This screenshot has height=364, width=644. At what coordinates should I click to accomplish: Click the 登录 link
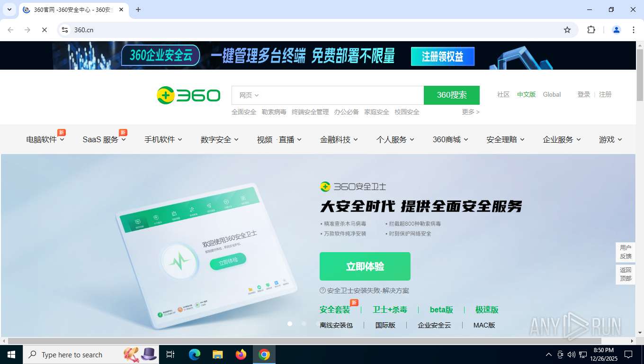[583, 94]
